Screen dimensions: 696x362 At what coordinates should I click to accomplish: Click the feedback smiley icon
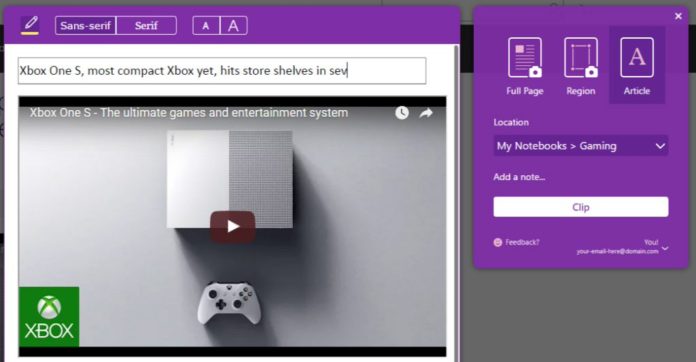tap(498, 242)
